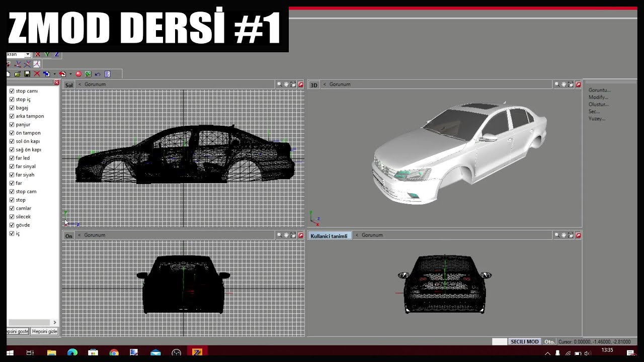Open the Windows Start menu
The image size is (644, 362).
tap(10, 353)
